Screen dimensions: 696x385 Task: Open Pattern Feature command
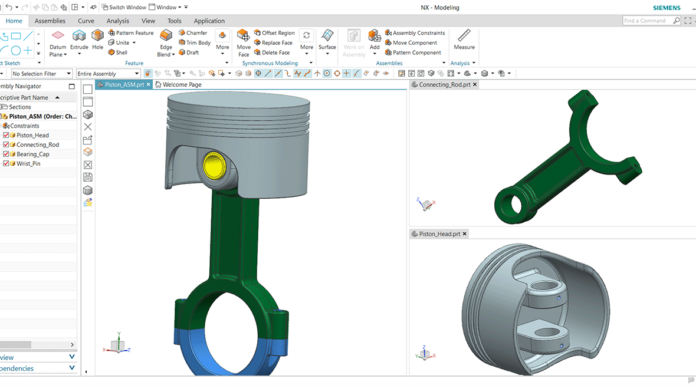(x=131, y=33)
